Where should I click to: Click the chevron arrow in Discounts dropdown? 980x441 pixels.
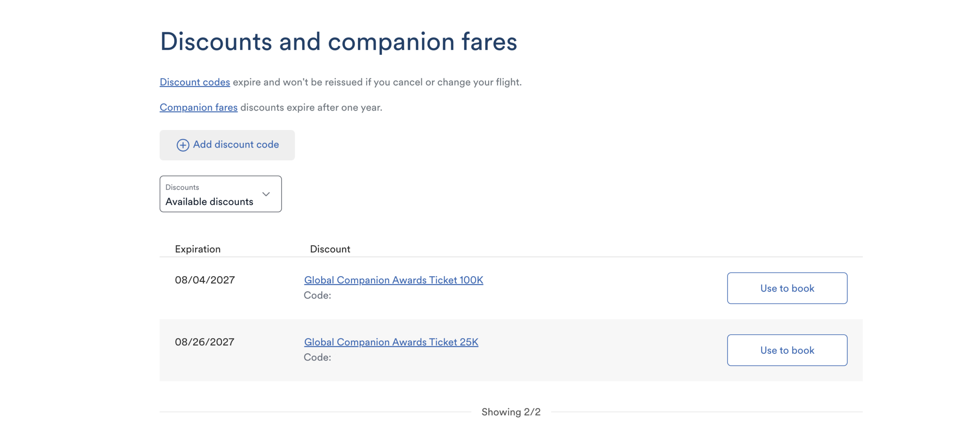pos(266,194)
